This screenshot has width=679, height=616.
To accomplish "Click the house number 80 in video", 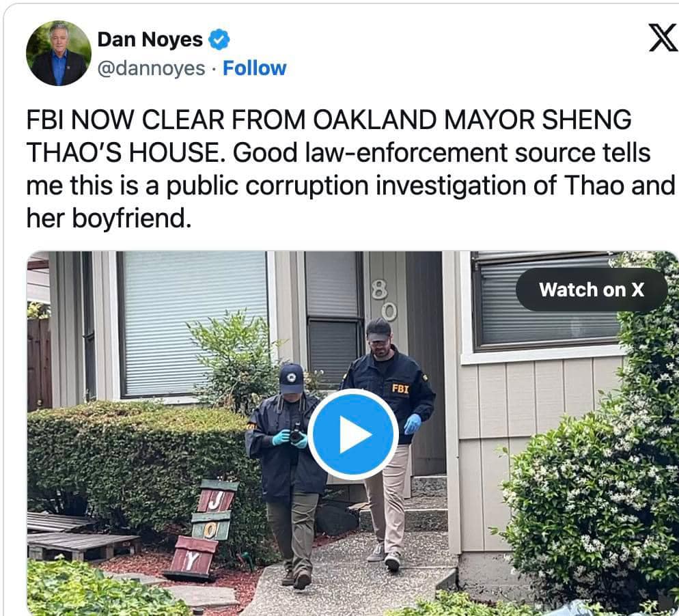I will tap(384, 300).
